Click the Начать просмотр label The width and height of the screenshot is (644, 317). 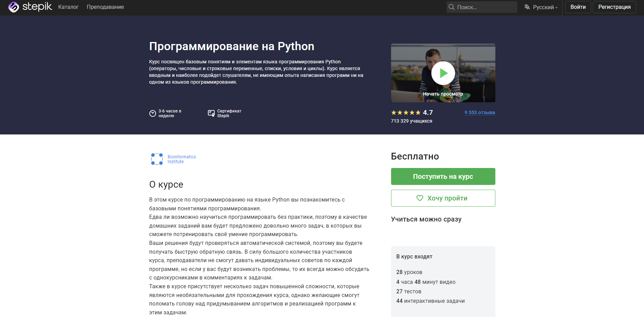[443, 94]
